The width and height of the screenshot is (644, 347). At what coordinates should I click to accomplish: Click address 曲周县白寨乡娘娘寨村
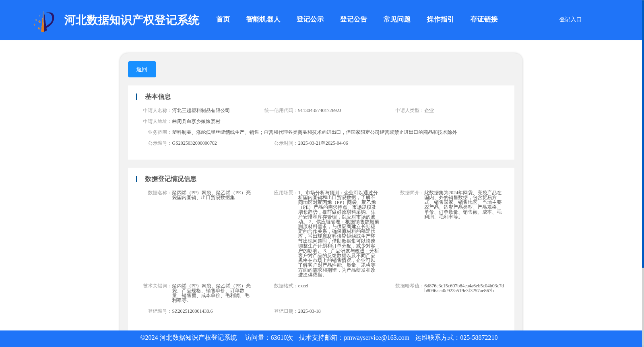[x=196, y=121]
